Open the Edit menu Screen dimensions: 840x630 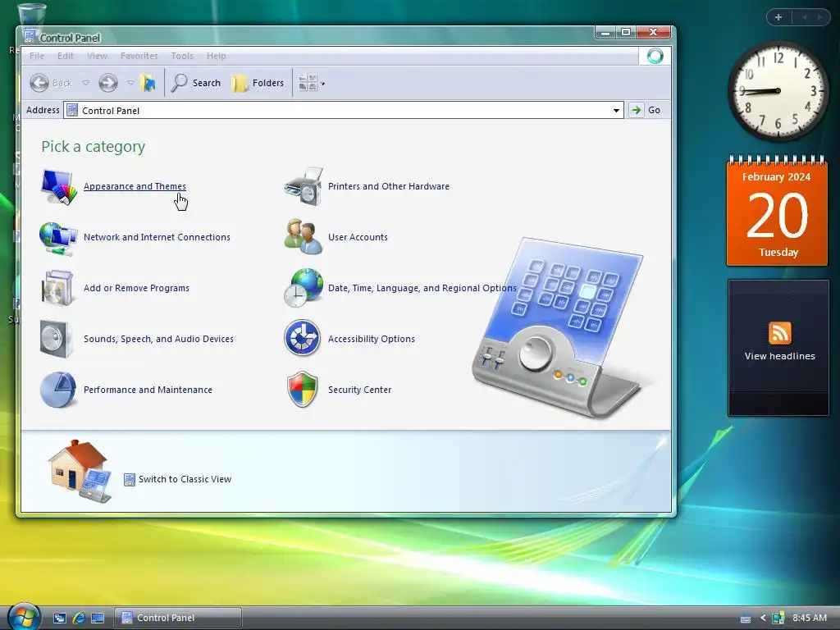pyautogui.click(x=66, y=56)
